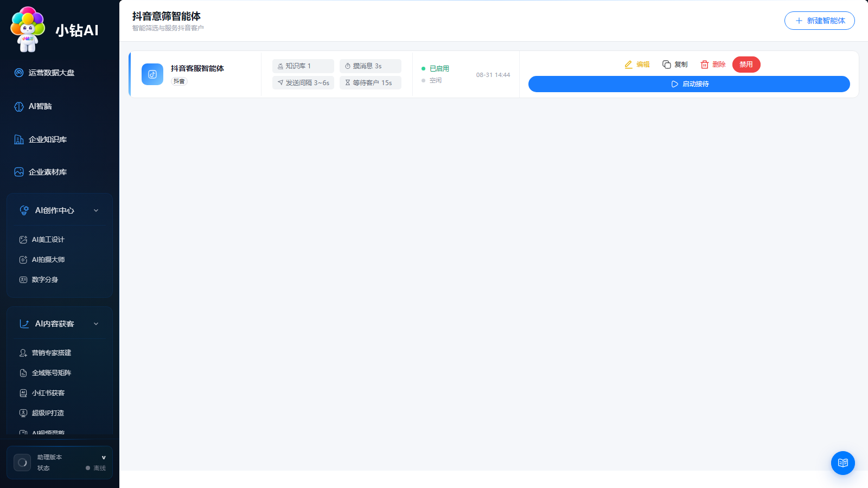
Task: Click the AI内容获客 chart icon
Action: (24, 324)
